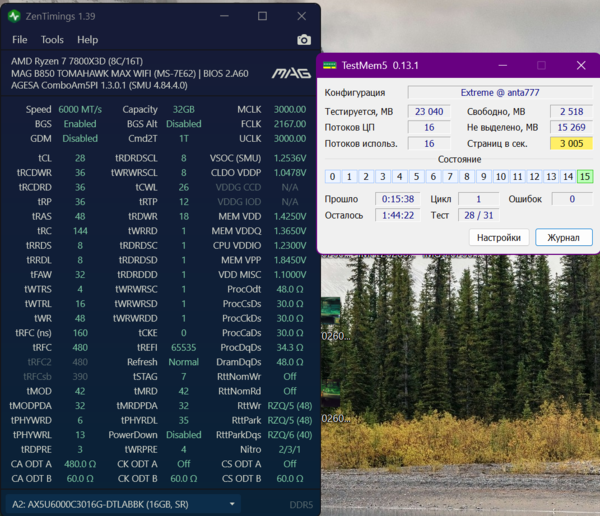The image size is (600, 516).
Task: Click the Ошибок error count field
Action: [572, 199]
